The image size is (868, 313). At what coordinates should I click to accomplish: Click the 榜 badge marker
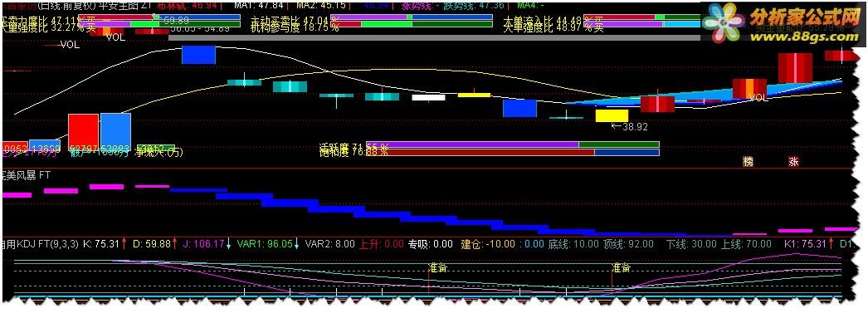pos(749,162)
